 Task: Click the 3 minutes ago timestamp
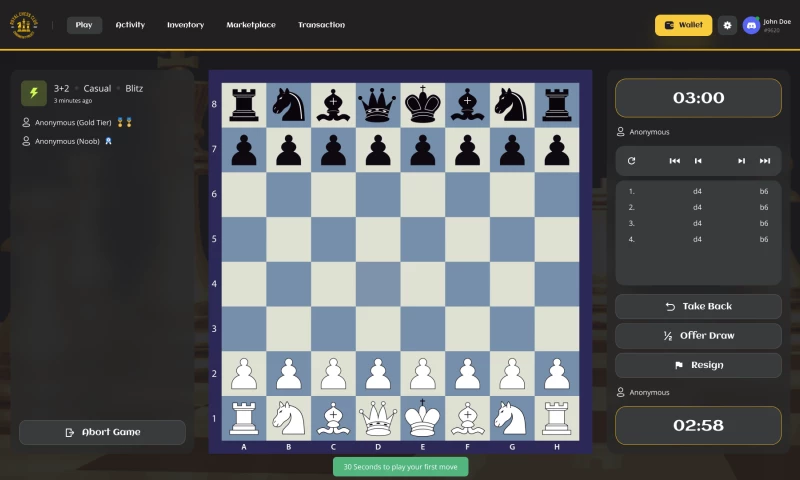click(73, 100)
